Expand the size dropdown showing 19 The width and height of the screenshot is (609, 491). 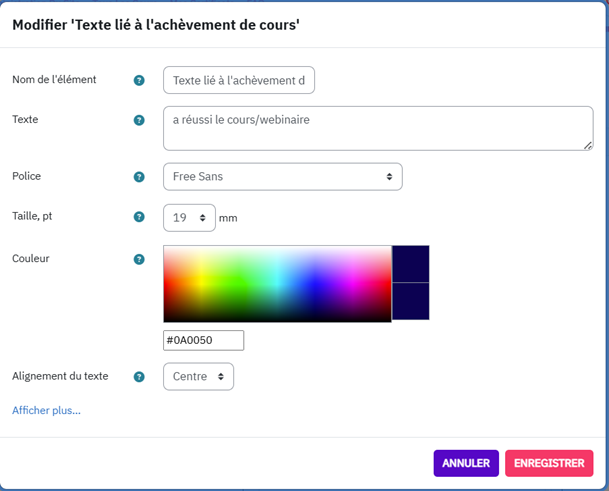(189, 217)
